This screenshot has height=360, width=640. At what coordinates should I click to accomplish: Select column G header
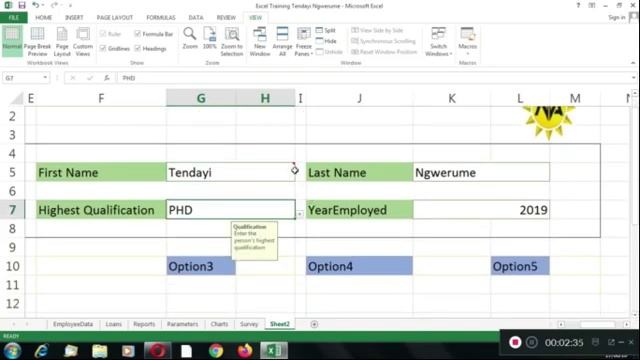point(201,98)
